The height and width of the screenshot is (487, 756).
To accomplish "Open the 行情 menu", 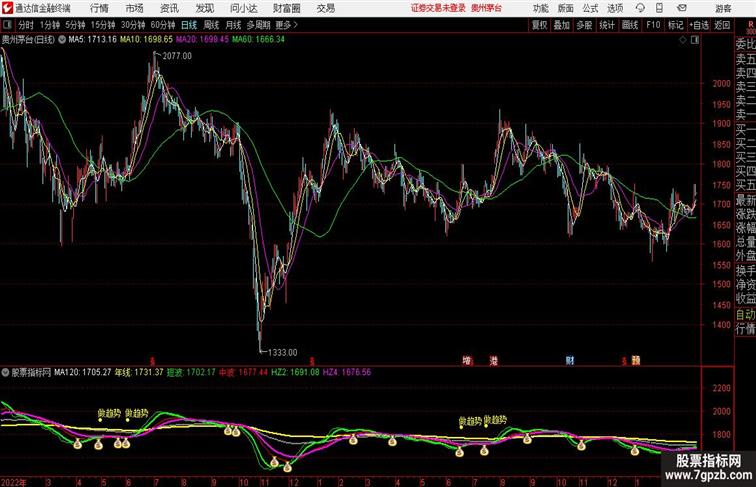I will [99, 8].
